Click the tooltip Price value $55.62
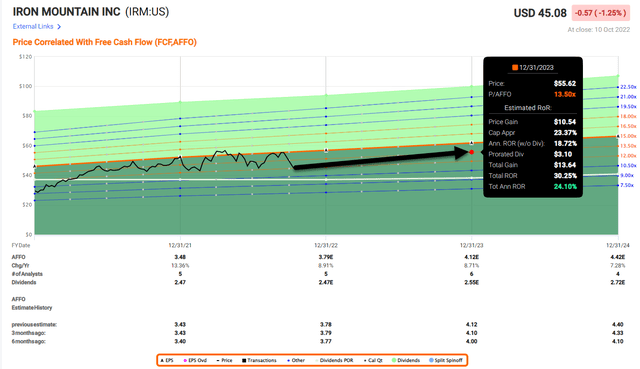 point(565,84)
